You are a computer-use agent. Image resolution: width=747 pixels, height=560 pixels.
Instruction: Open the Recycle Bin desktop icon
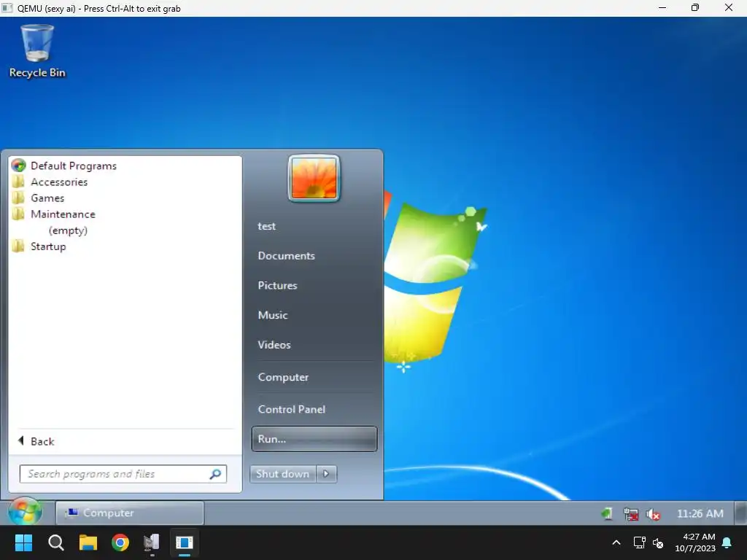(37, 51)
